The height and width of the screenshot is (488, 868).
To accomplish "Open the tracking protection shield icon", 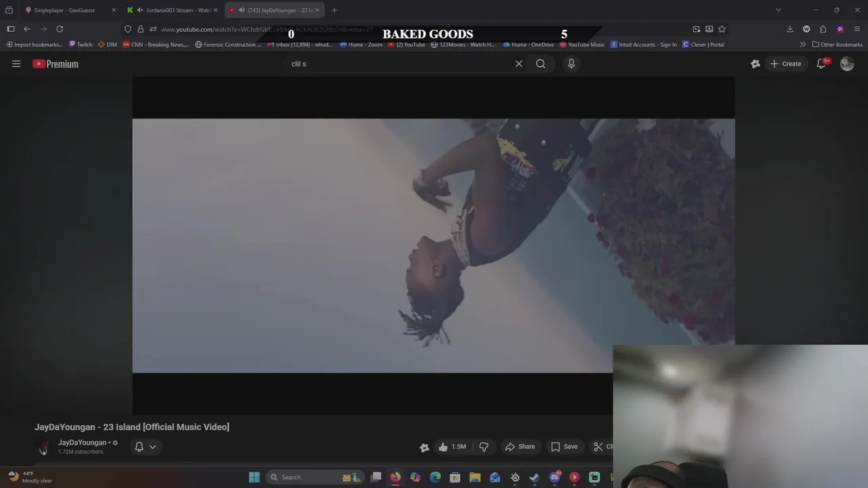I will tap(127, 29).
